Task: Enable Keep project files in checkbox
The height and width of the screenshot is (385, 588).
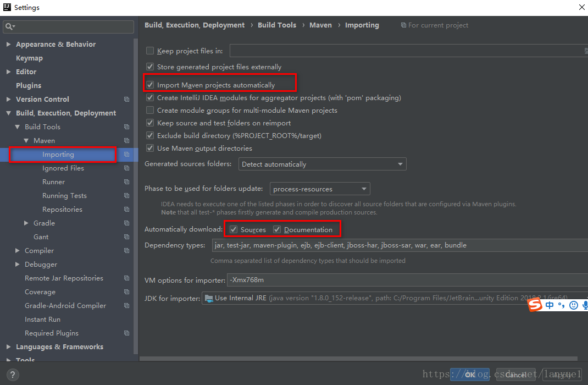Action: pyautogui.click(x=150, y=51)
